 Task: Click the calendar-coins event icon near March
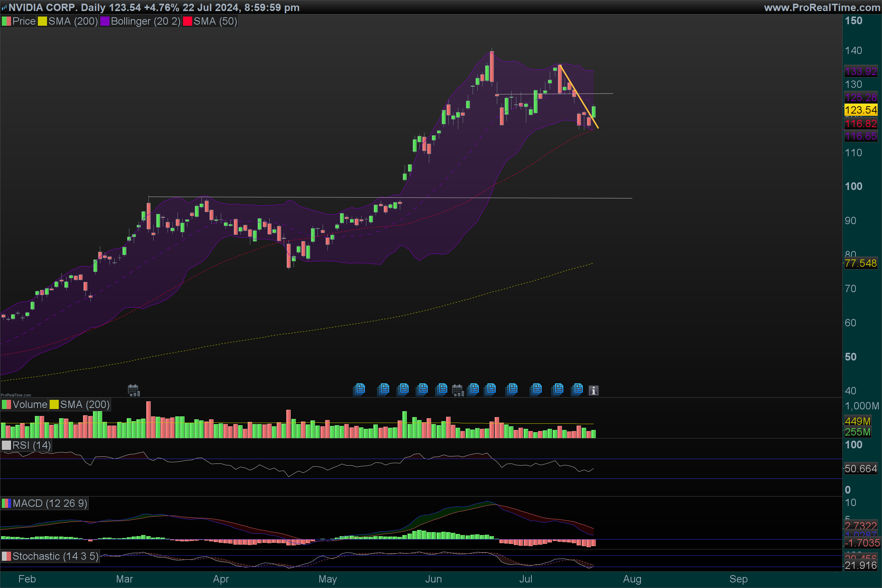coord(133,390)
